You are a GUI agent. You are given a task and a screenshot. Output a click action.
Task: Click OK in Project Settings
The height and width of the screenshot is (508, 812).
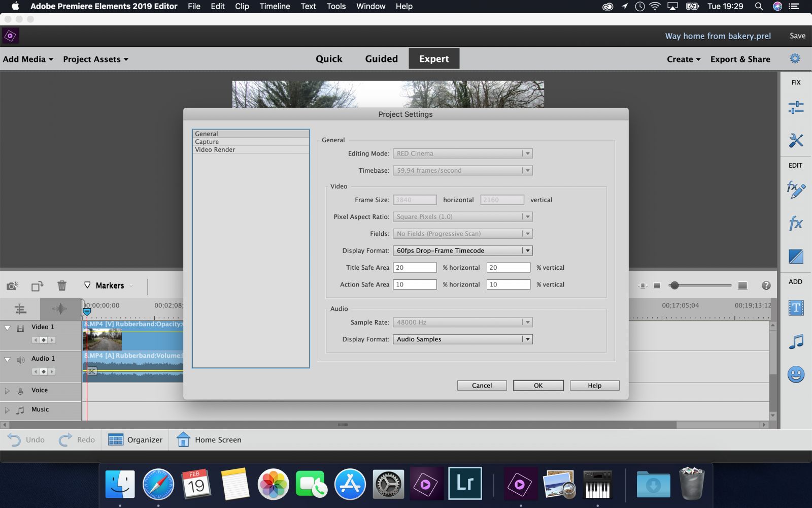[x=538, y=386]
